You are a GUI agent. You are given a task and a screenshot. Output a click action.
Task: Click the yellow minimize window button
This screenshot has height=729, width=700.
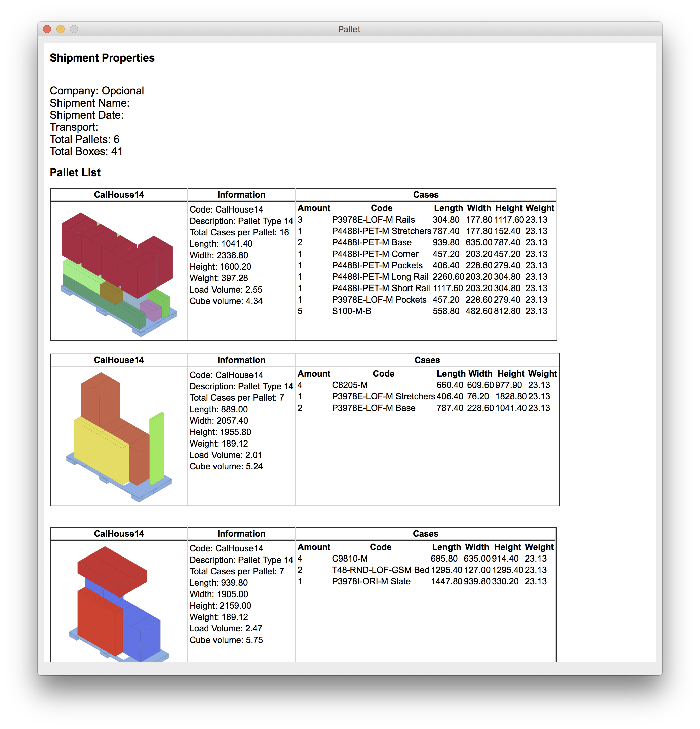[x=60, y=29]
